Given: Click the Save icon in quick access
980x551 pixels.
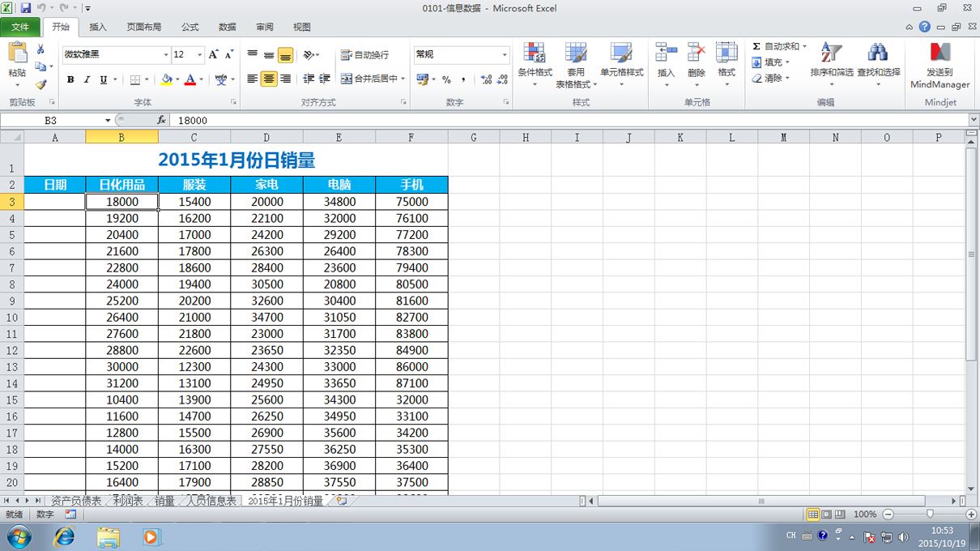Looking at the screenshot, I should click(26, 8).
